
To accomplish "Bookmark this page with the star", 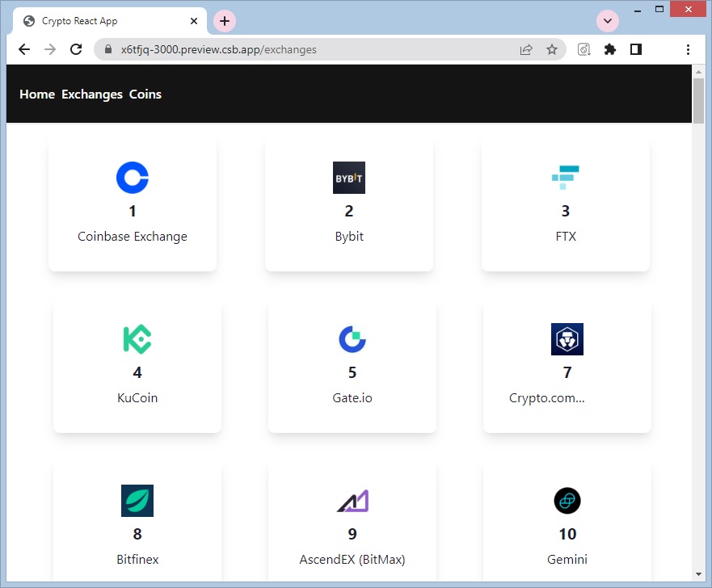I will point(552,49).
